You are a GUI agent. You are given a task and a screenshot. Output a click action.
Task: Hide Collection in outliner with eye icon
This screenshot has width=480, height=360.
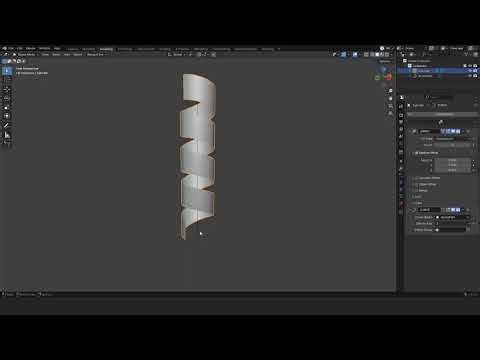point(470,66)
